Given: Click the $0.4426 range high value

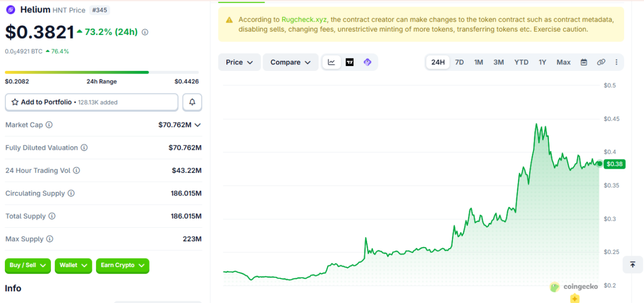Looking at the screenshot, I should pyautogui.click(x=187, y=82).
